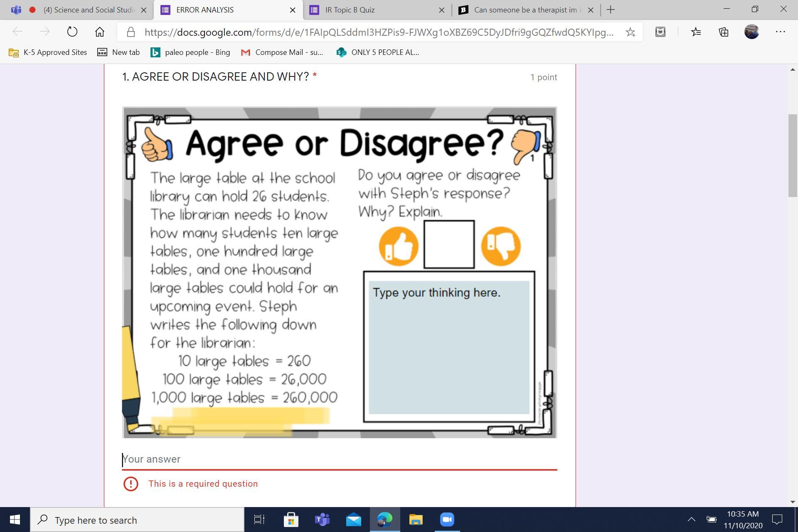The image size is (798, 532).
Task: Open K-5 Approved Sites bookmarks folder
Action: point(48,52)
